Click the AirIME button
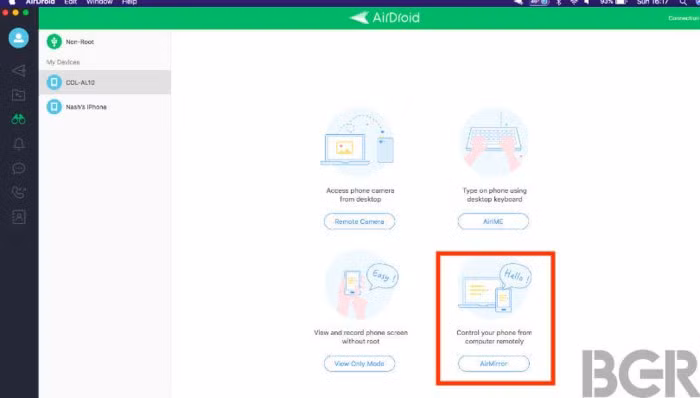This screenshot has height=398, width=700. (493, 221)
